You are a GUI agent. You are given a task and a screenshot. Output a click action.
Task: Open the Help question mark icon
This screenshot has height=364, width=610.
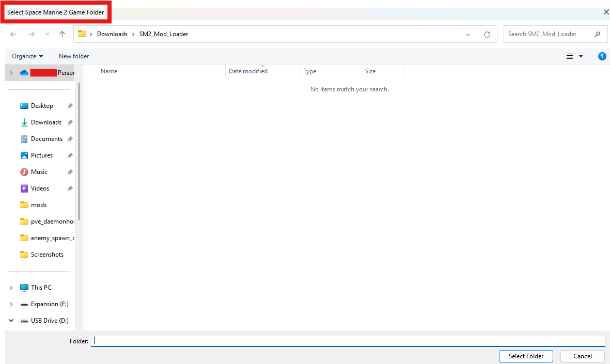(x=602, y=56)
